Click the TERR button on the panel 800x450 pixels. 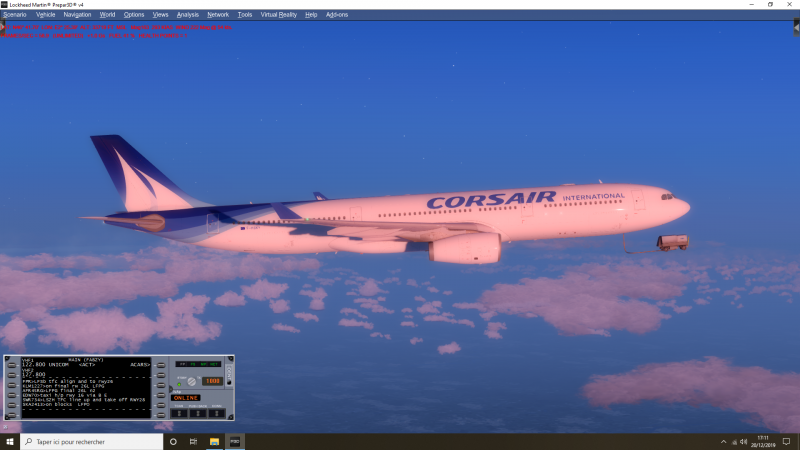tap(179, 413)
